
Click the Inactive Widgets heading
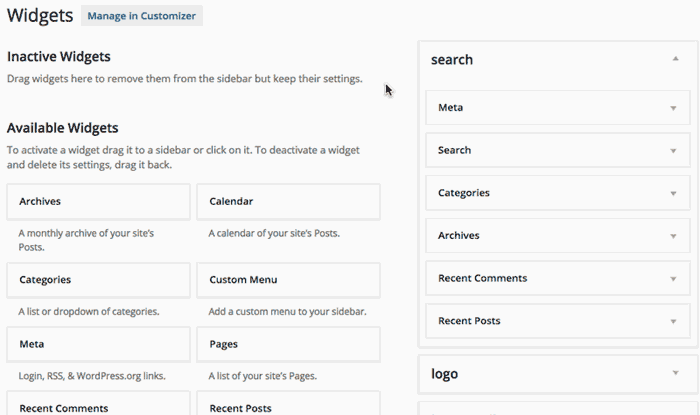point(58,57)
